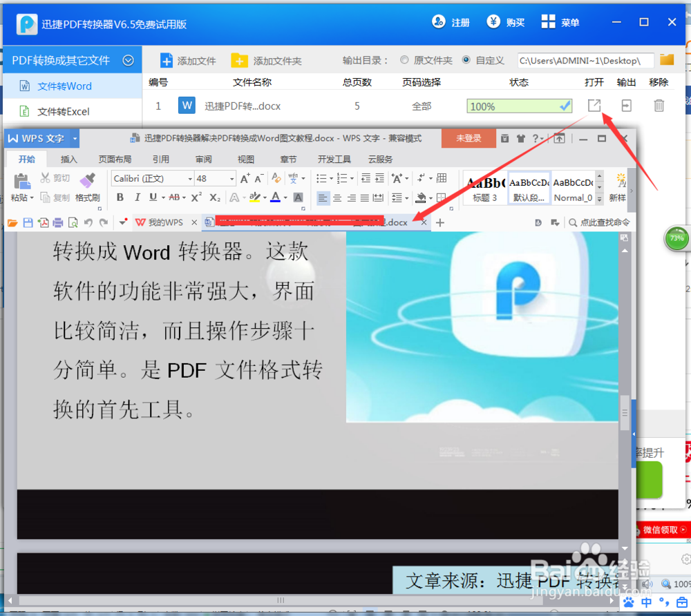Switch to the 页面布局 ribbon tab
The image size is (691, 616).
[x=115, y=159]
